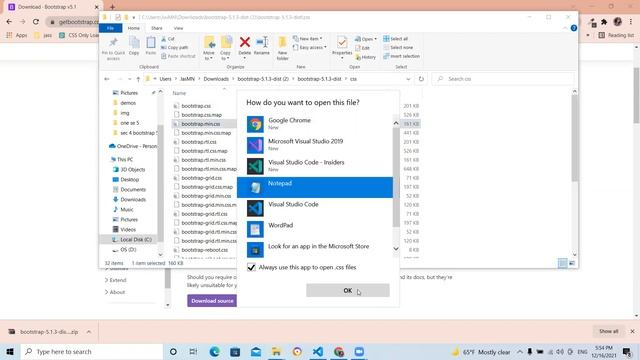The width and height of the screenshot is (640, 360).
Task: Open the File tab in Explorer
Action: tap(110, 28)
